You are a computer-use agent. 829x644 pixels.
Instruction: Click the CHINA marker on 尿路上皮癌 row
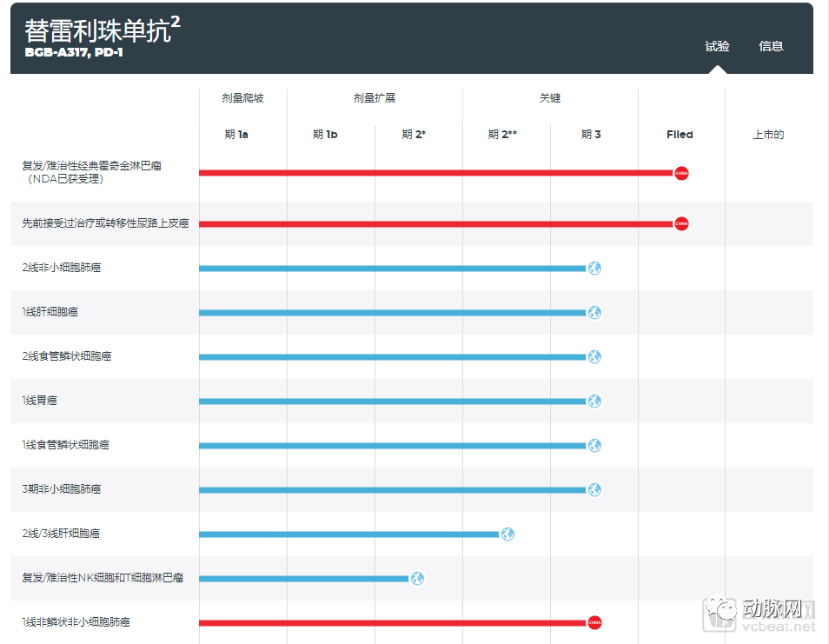(x=681, y=223)
